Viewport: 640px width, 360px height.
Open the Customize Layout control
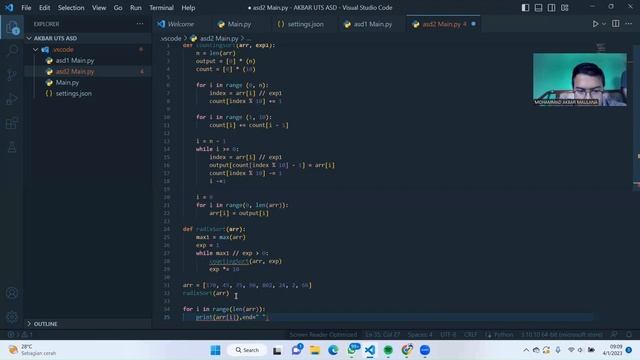pyautogui.click(x=564, y=8)
